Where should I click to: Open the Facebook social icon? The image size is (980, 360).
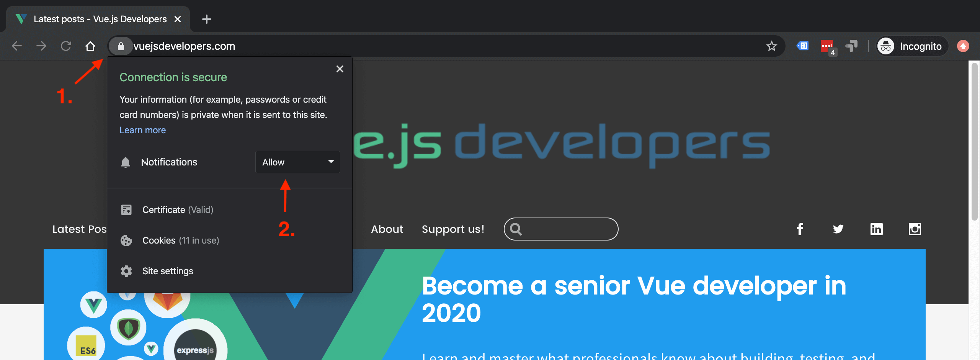point(800,229)
